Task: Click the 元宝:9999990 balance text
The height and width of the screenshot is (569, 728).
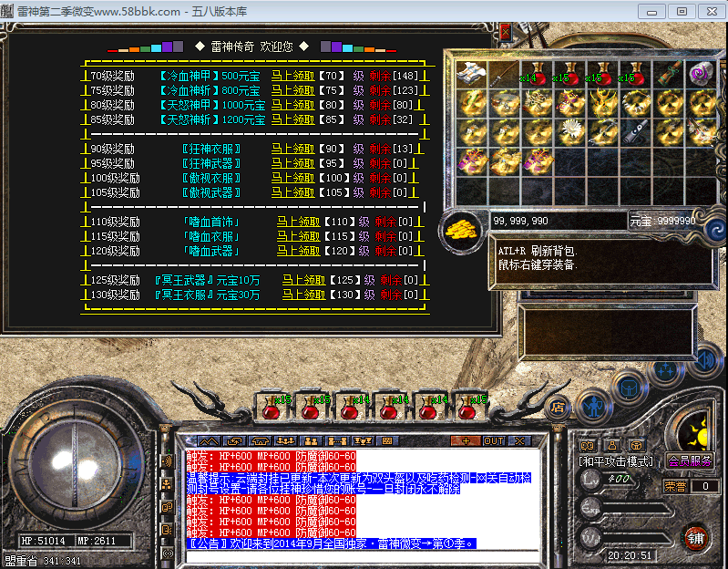Action: (662, 221)
